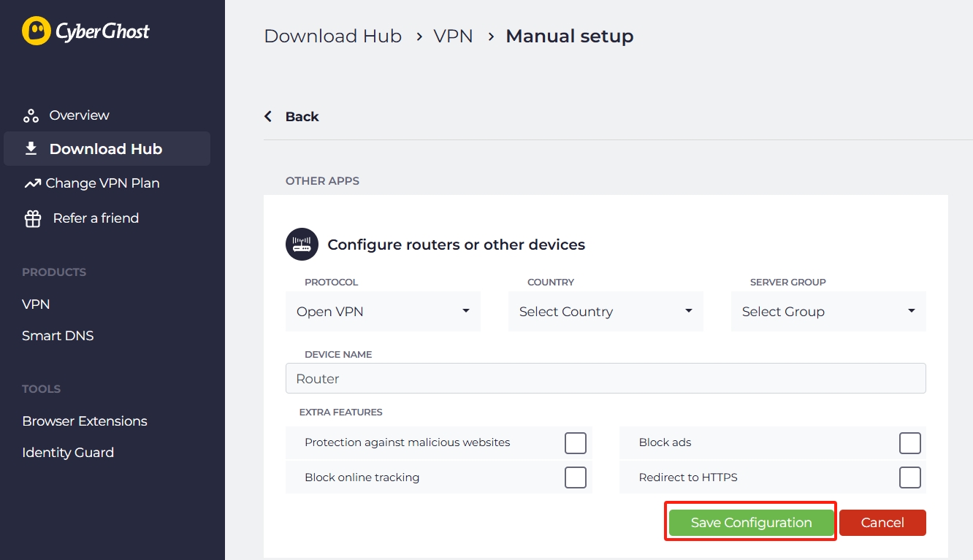Expand the Select Country dropdown

pyautogui.click(x=606, y=312)
